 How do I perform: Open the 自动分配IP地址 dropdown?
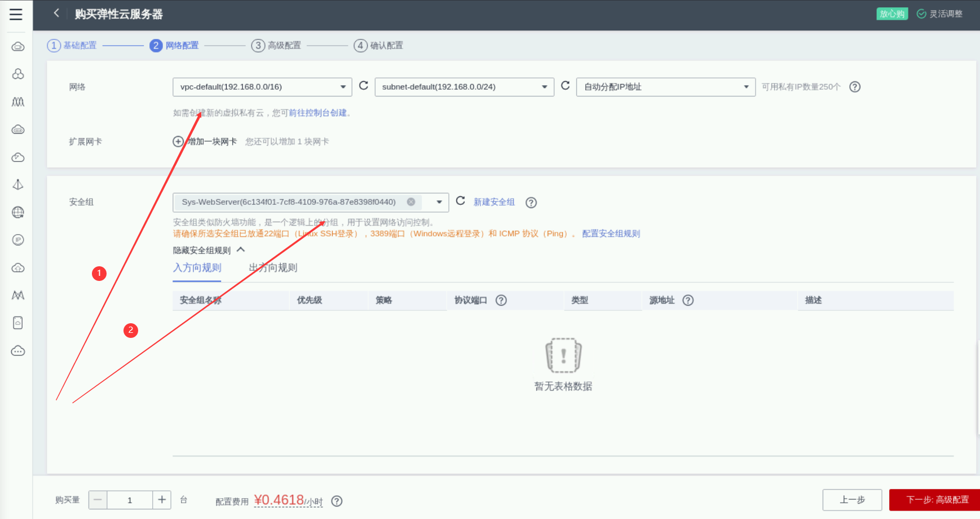[666, 87]
